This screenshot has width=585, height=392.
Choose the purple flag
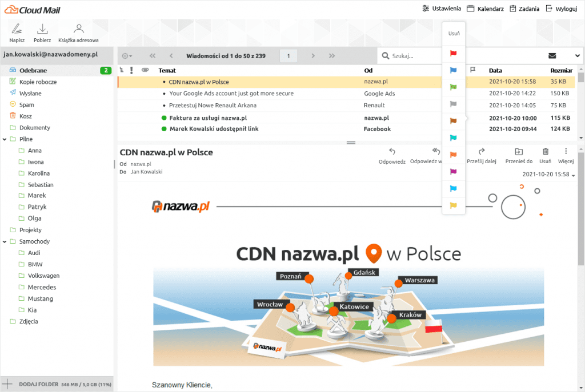453,172
